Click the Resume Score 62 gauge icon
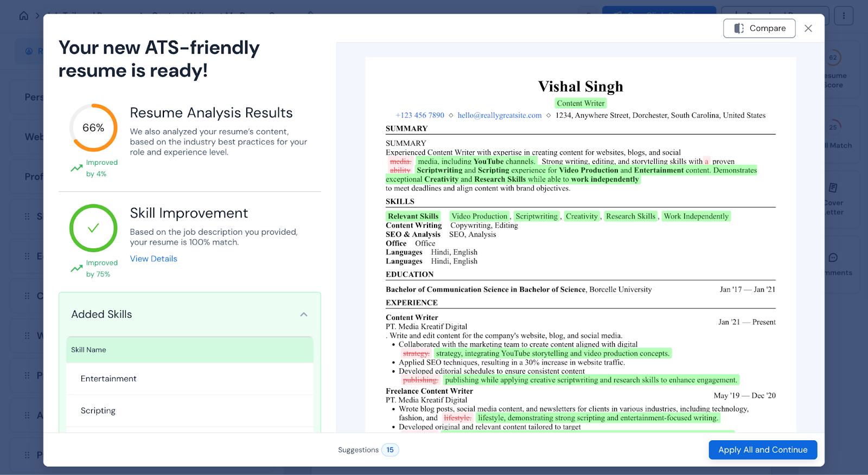868x475 pixels. tap(833, 57)
